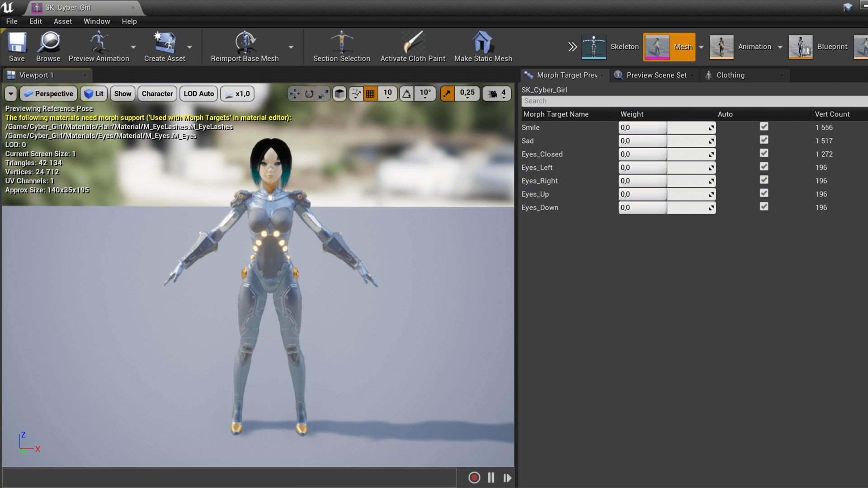The width and height of the screenshot is (868, 488).
Task: Save the SK_Cyber_Girl asset
Action: 17,47
